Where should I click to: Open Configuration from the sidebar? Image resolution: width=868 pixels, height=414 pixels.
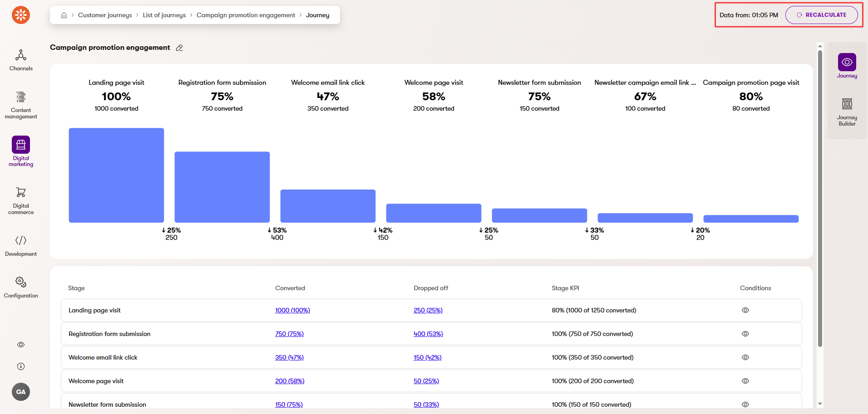pyautogui.click(x=20, y=287)
